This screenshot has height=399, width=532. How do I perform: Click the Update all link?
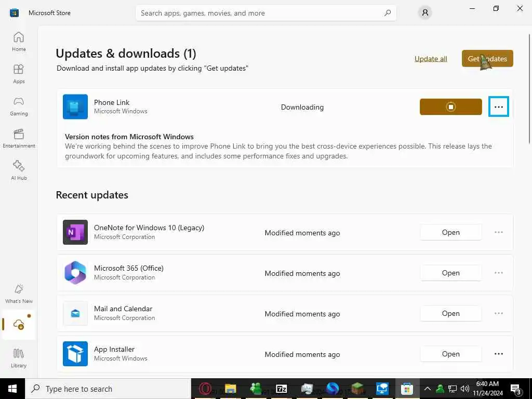pyautogui.click(x=431, y=59)
